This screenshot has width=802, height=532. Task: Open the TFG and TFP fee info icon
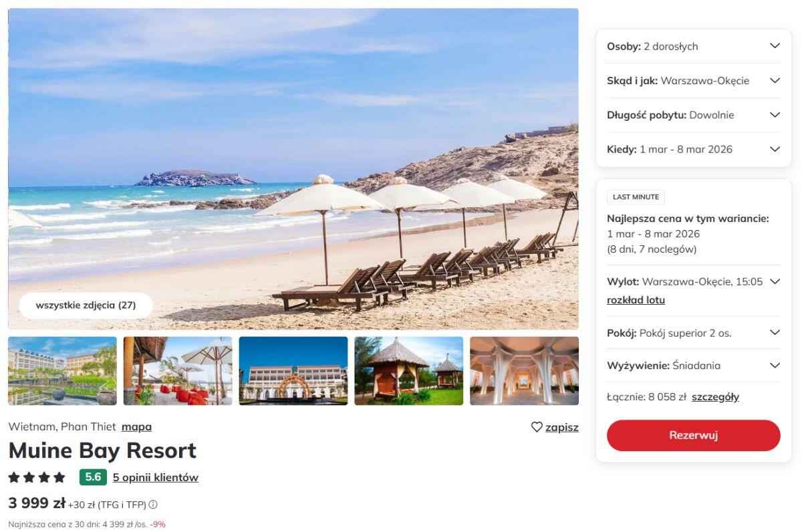(x=153, y=505)
